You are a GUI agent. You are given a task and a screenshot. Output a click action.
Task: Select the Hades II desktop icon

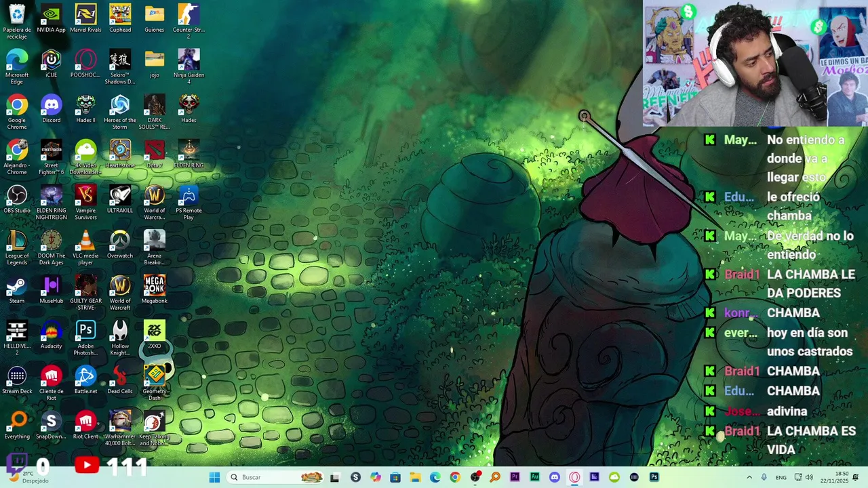(85, 109)
